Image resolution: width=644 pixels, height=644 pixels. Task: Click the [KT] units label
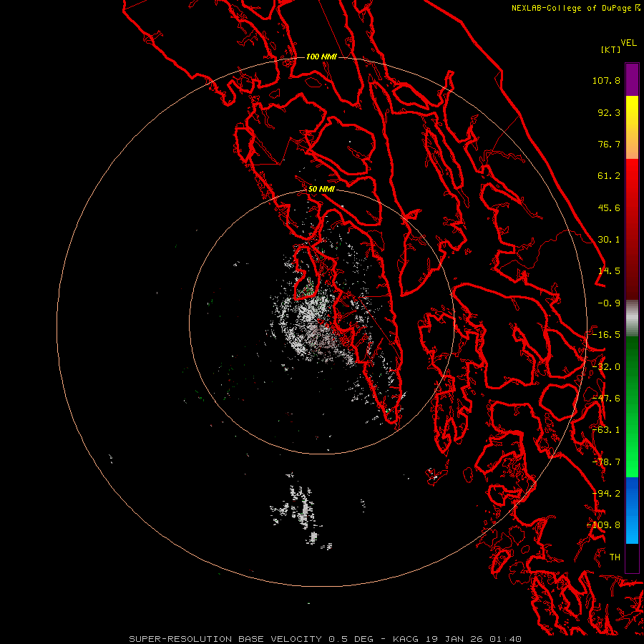(611, 49)
